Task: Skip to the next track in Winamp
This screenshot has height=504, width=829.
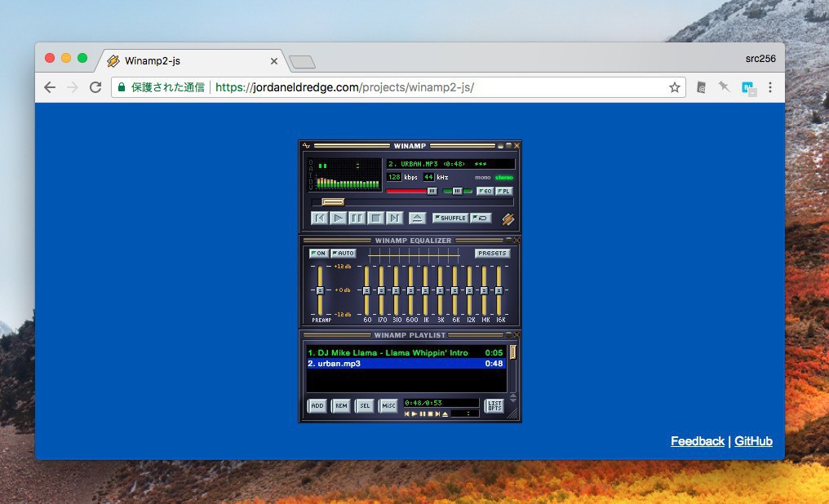Action: [394, 218]
